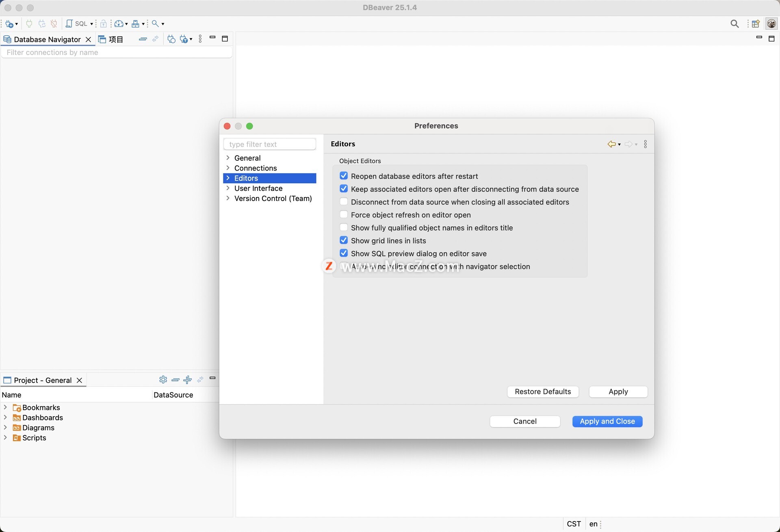Uncheck Keep associated editors open after disconnecting
Image resolution: width=780 pixels, height=532 pixels.
tap(344, 189)
